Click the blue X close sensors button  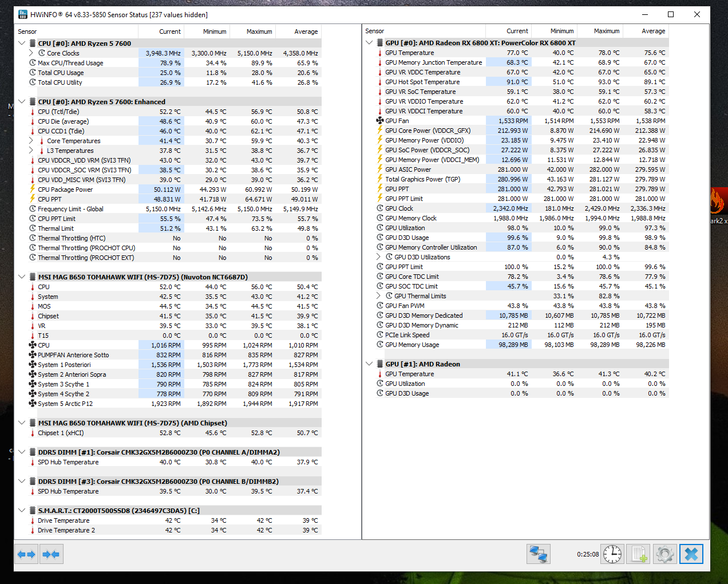pyautogui.click(x=691, y=554)
